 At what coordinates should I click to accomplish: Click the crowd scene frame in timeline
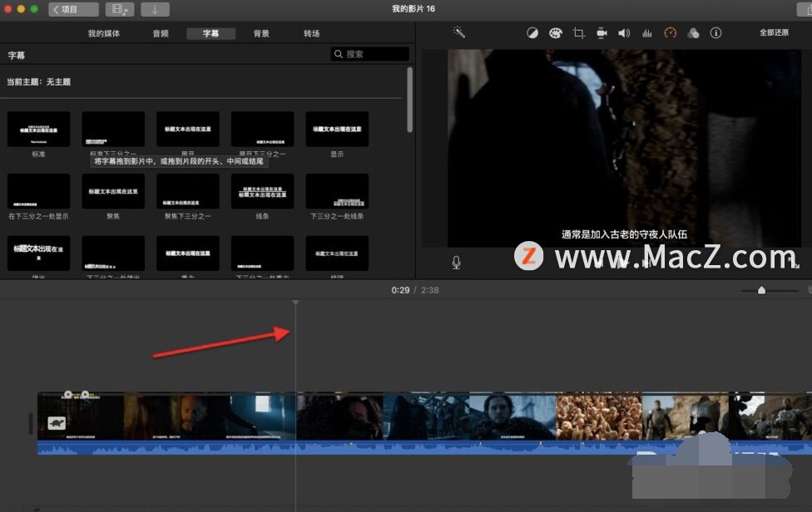click(599, 416)
